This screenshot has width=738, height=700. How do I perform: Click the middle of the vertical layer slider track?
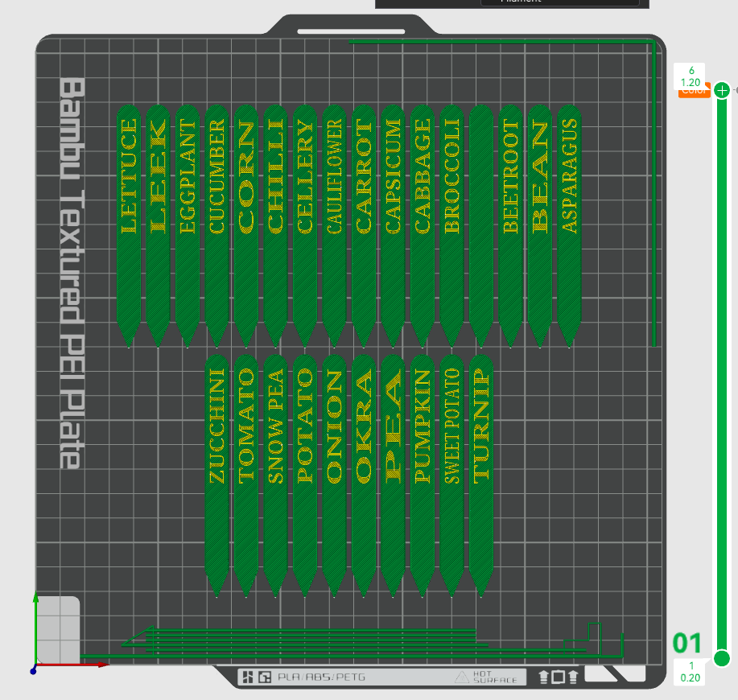pyautogui.click(x=722, y=374)
